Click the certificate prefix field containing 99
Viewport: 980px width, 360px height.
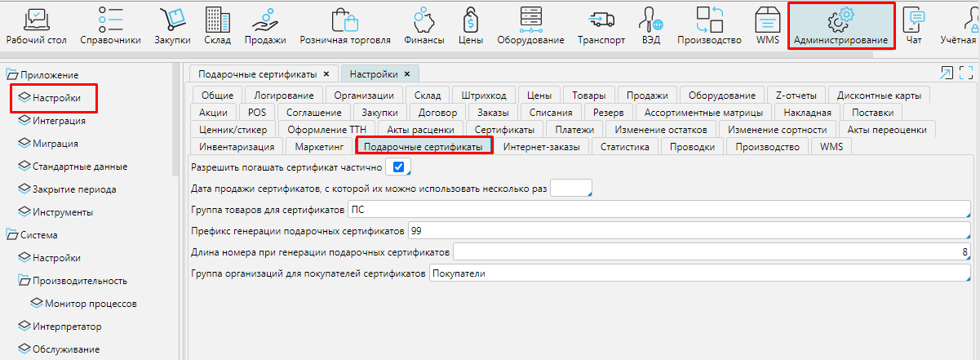click(687, 230)
